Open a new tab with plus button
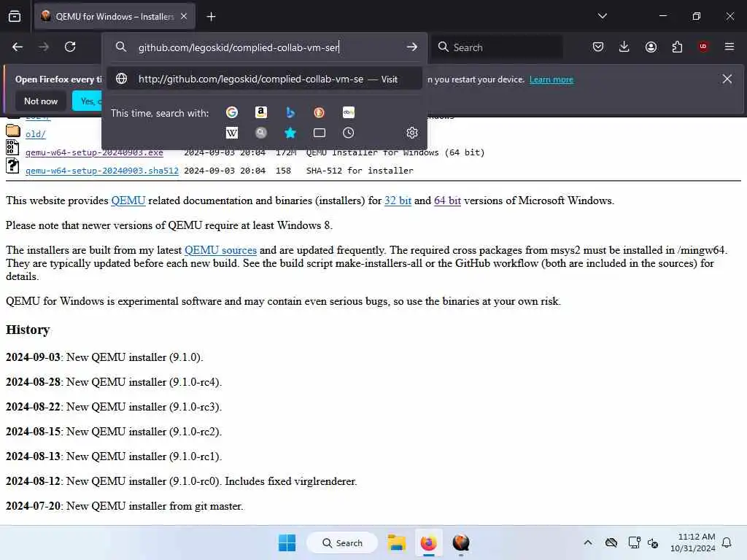This screenshot has width=747, height=560. click(x=211, y=17)
